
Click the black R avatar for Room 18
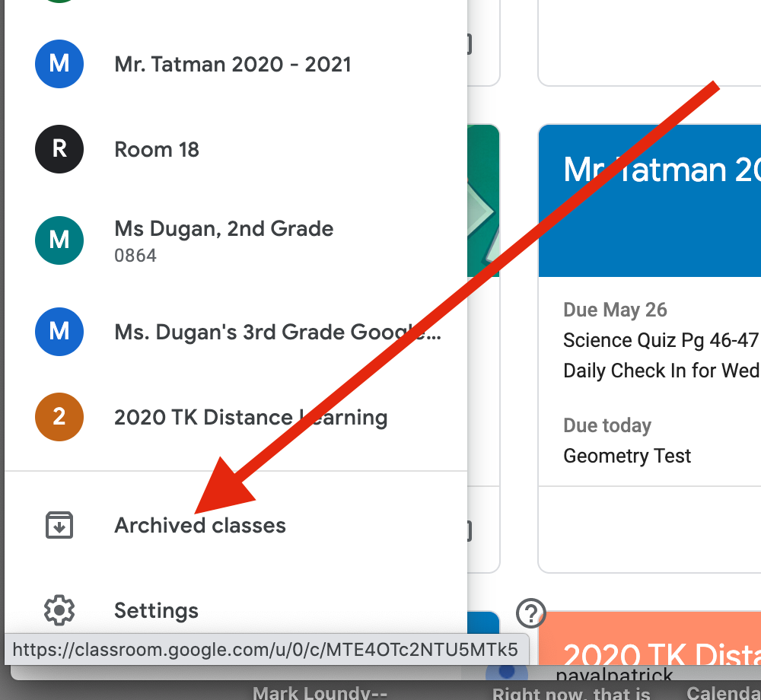[x=59, y=149]
